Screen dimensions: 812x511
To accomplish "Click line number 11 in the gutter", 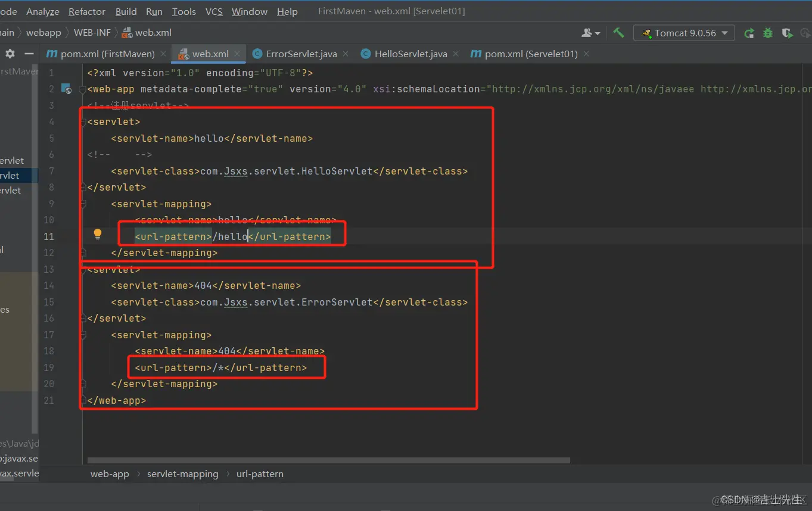I will pos(48,237).
